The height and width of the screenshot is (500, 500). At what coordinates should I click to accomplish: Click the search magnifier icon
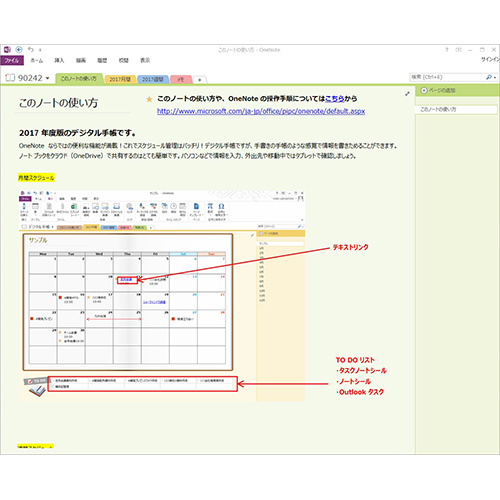(x=489, y=77)
